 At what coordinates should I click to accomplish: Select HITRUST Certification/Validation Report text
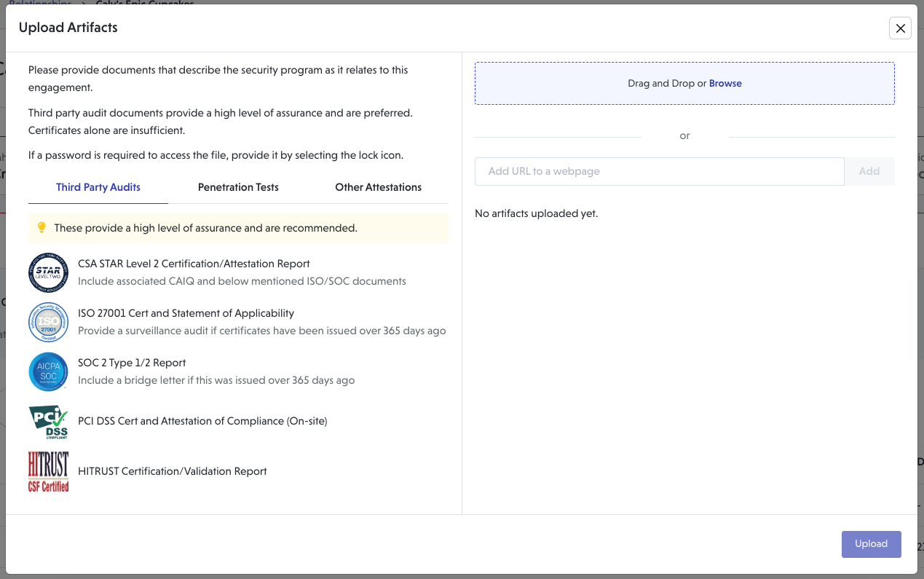click(173, 471)
